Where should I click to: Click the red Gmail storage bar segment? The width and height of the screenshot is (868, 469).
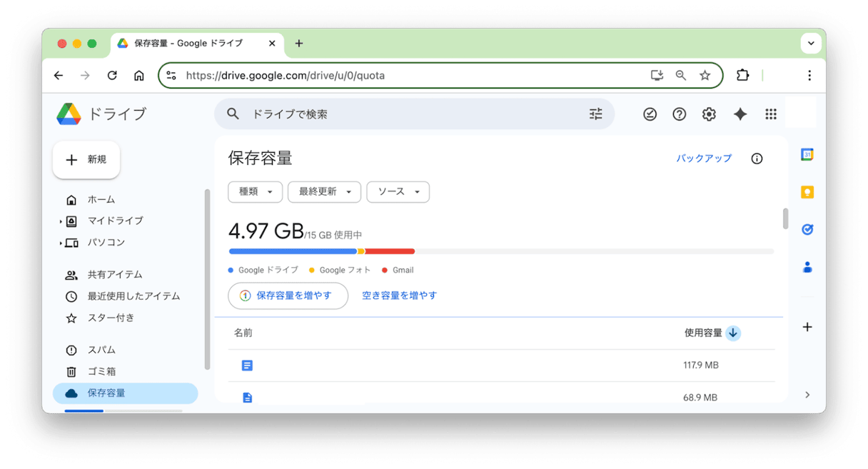[390, 251]
